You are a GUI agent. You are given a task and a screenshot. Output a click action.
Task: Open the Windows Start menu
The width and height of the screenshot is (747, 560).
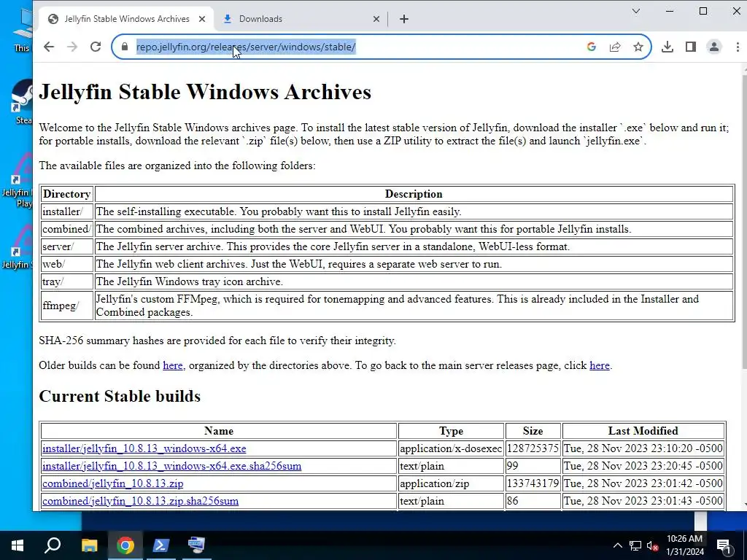click(18, 545)
